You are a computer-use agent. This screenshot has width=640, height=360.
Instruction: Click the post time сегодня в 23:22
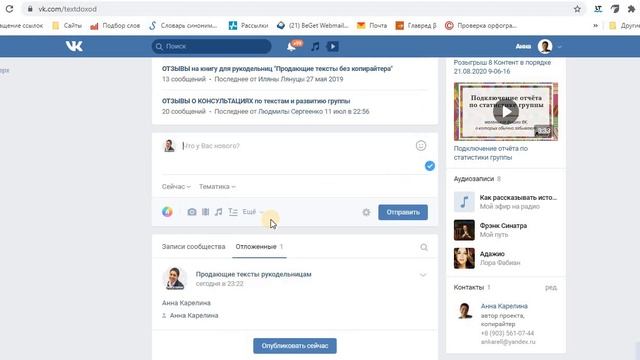(219, 284)
